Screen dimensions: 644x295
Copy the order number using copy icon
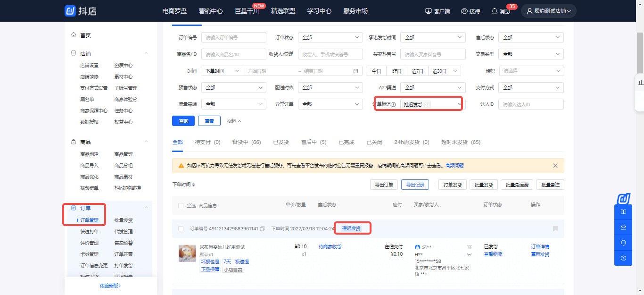click(263, 228)
